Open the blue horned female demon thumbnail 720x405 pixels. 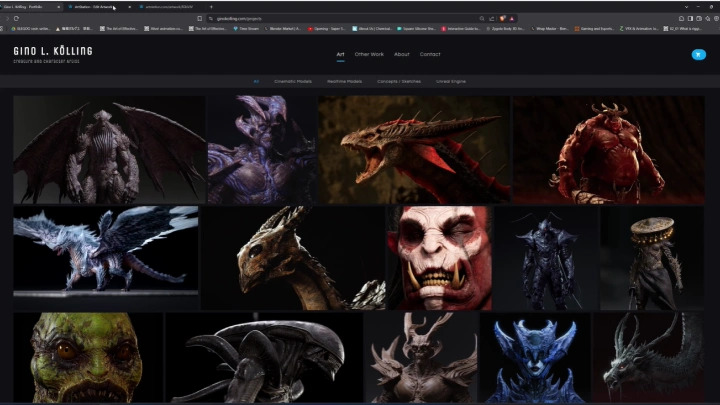click(535, 358)
